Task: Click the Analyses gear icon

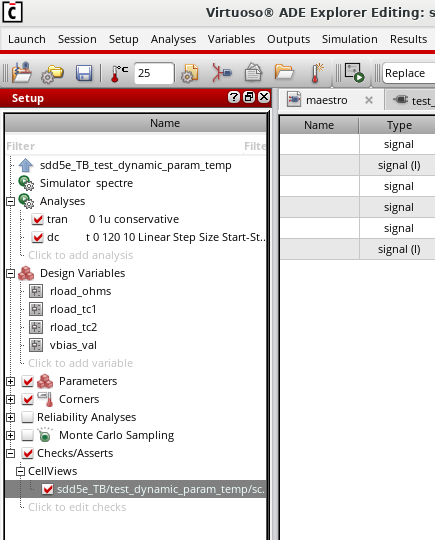Action: (x=26, y=201)
